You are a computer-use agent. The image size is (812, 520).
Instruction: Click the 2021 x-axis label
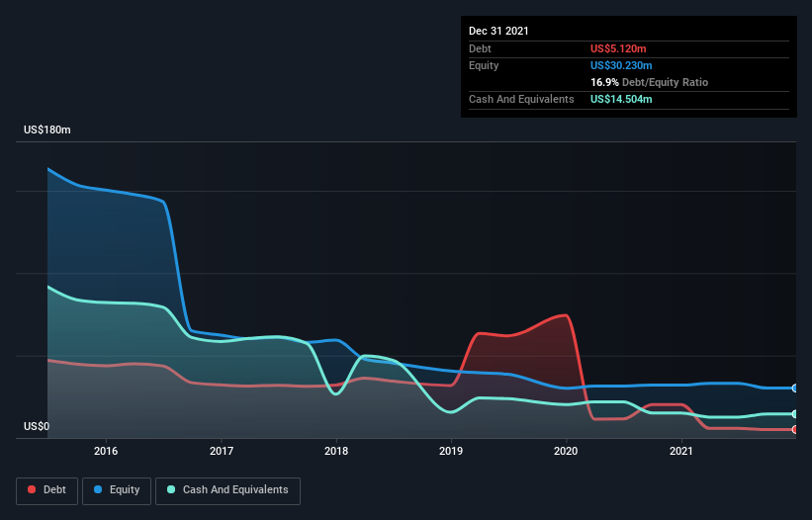click(x=681, y=451)
